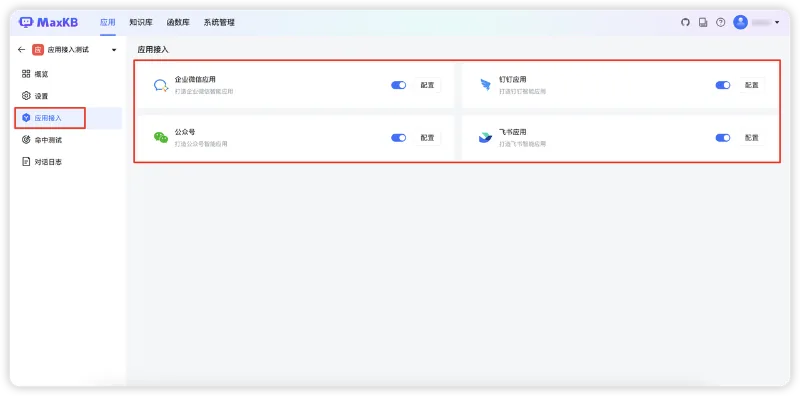Turn off the 飞书应用 switch

723,138
